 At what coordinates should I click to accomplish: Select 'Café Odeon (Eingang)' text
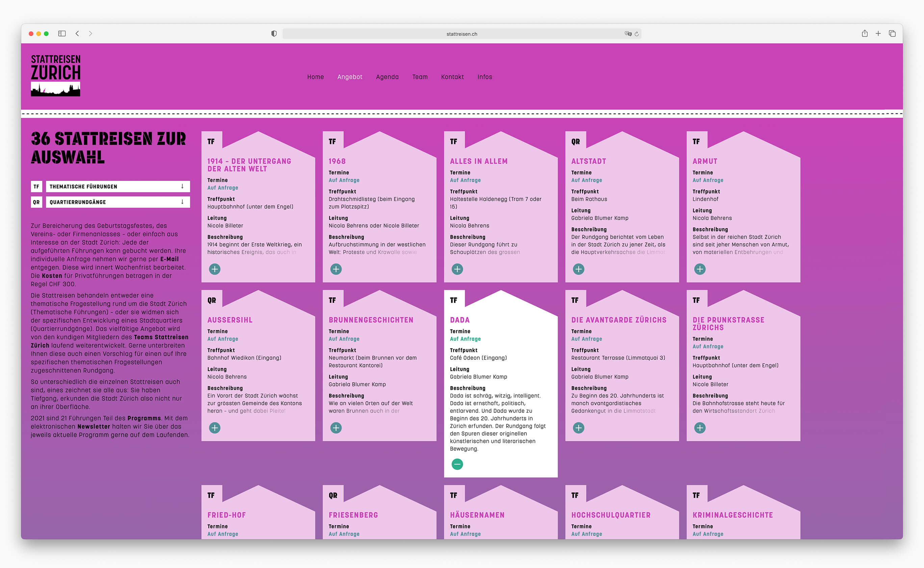(478, 358)
